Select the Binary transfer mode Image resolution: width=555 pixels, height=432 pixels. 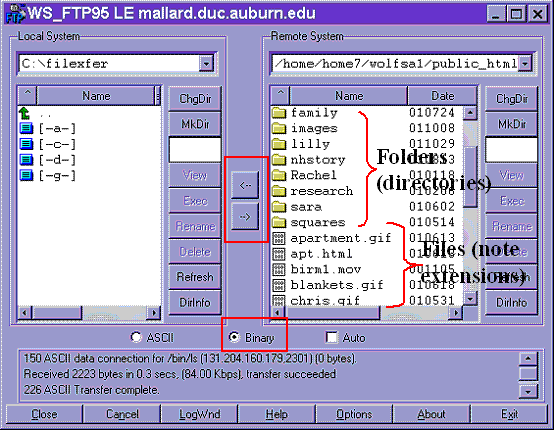pos(234,337)
